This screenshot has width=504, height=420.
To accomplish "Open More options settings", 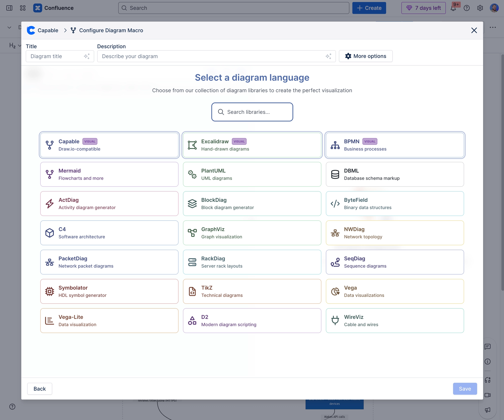I will tap(365, 56).
